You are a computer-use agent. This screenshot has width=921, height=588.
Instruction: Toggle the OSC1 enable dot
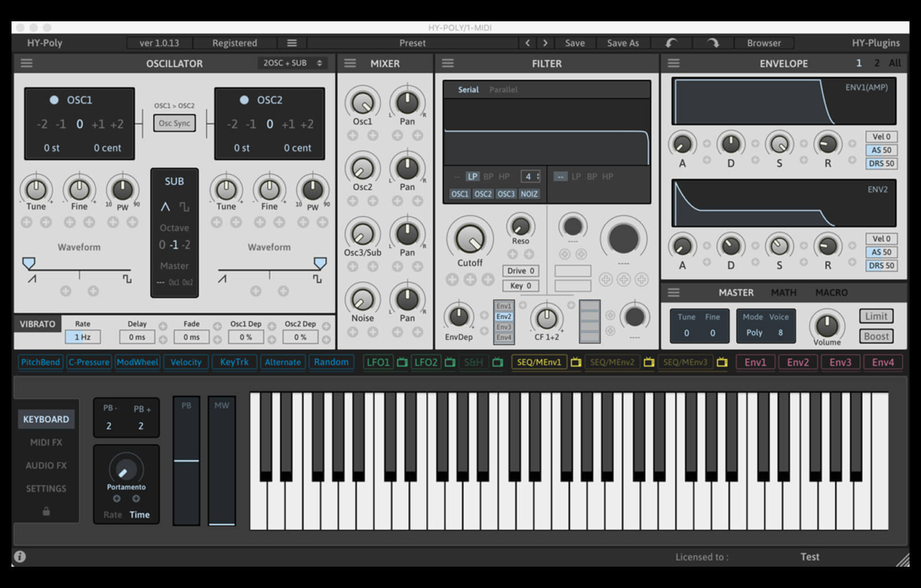54,100
